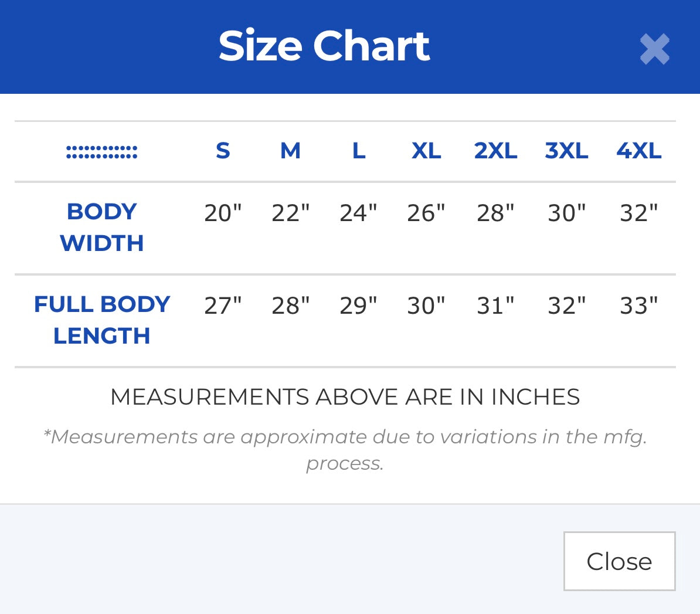Click the FULL BODY LENGTH row label
Image resolution: width=700 pixels, height=614 pixels.
pos(102,320)
